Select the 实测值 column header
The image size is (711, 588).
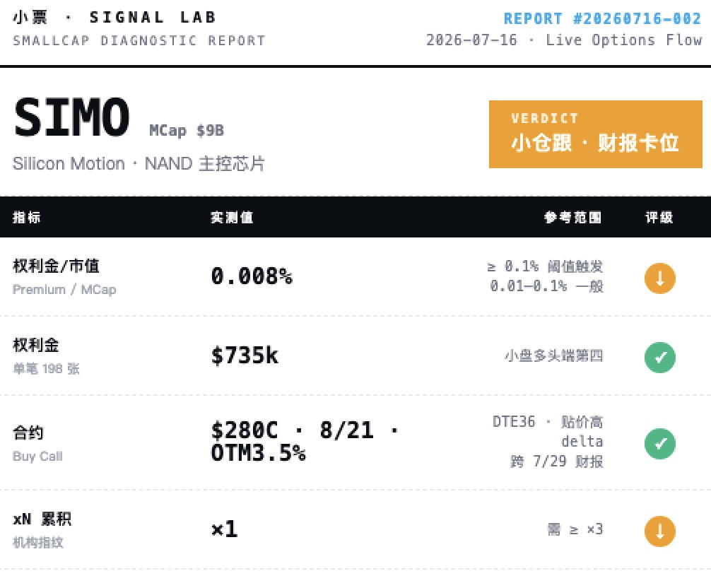pos(232,217)
